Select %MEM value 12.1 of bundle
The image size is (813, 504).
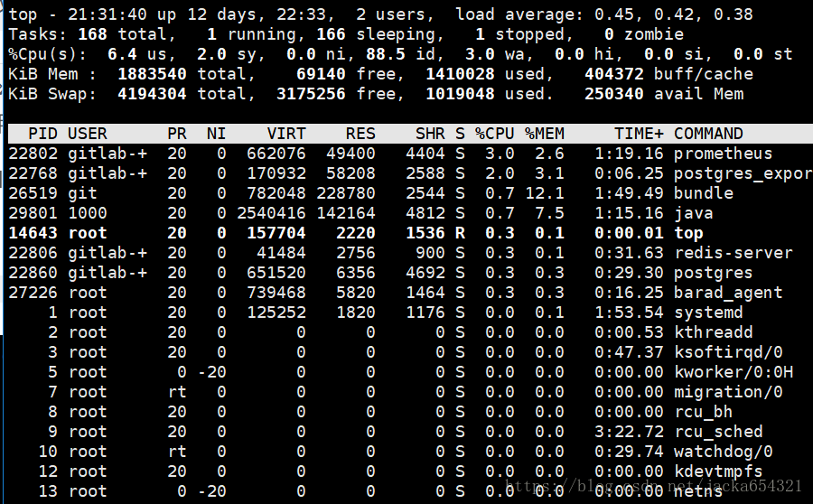pos(545,193)
